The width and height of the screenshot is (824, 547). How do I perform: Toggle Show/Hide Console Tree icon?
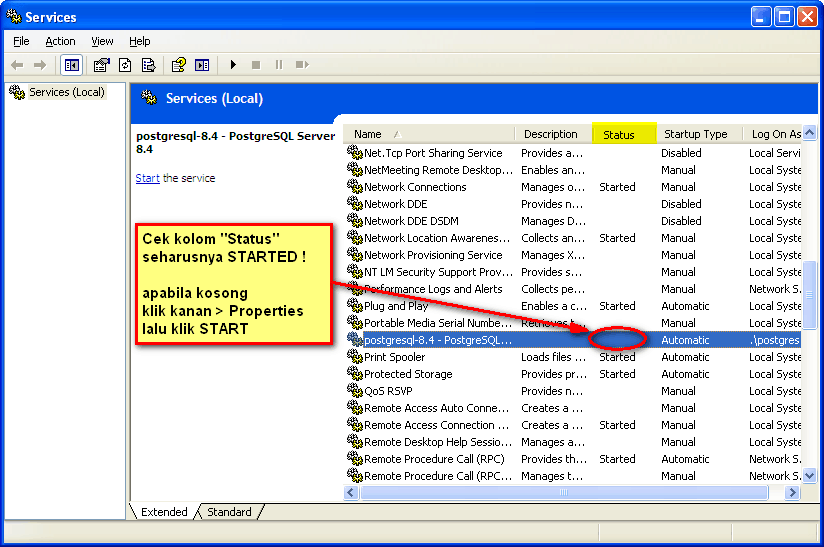71,65
